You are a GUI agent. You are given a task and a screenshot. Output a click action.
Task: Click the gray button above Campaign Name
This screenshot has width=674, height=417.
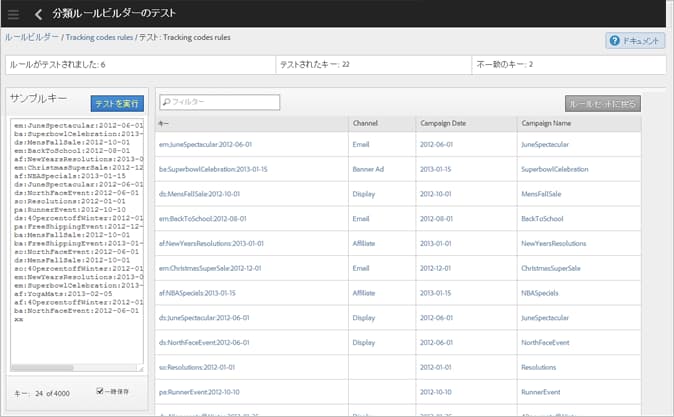(x=603, y=104)
